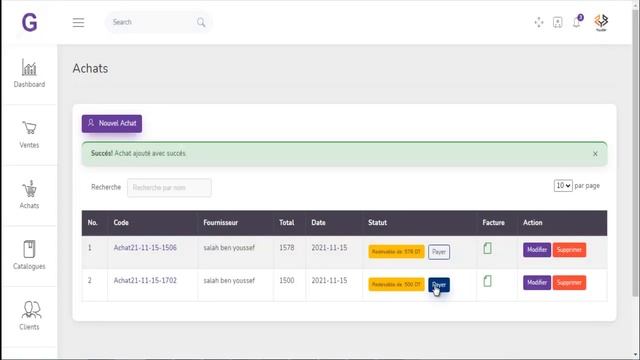Click Payer for Achat21-11-15-1702
Image resolution: width=640 pixels, height=360 pixels.
coord(439,284)
